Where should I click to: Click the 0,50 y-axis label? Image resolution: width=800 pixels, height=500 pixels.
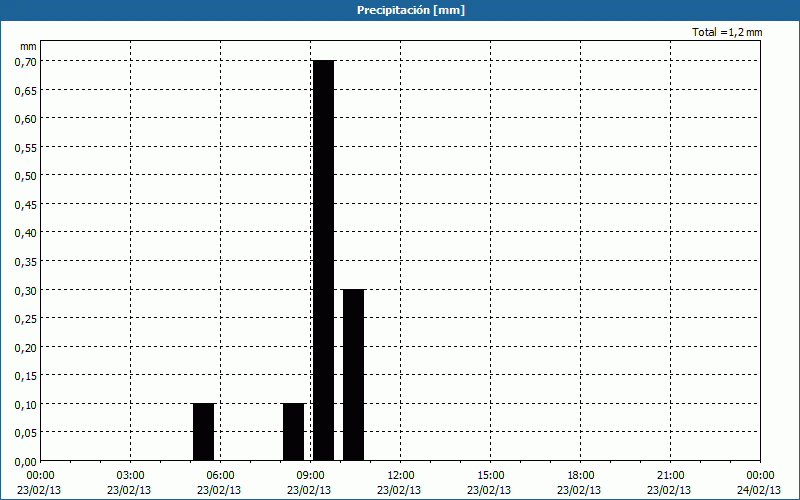point(26,176)
